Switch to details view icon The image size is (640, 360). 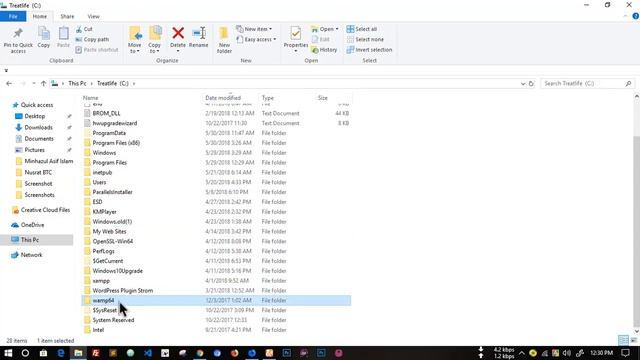point(623,340)
